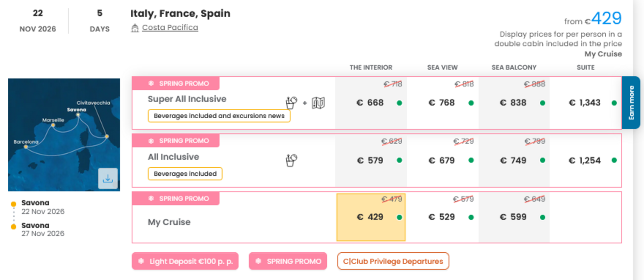Click the snowflake icon on Super All Inclusive promo badge
This screenshot has height=280, width=644.
(150, 83)
